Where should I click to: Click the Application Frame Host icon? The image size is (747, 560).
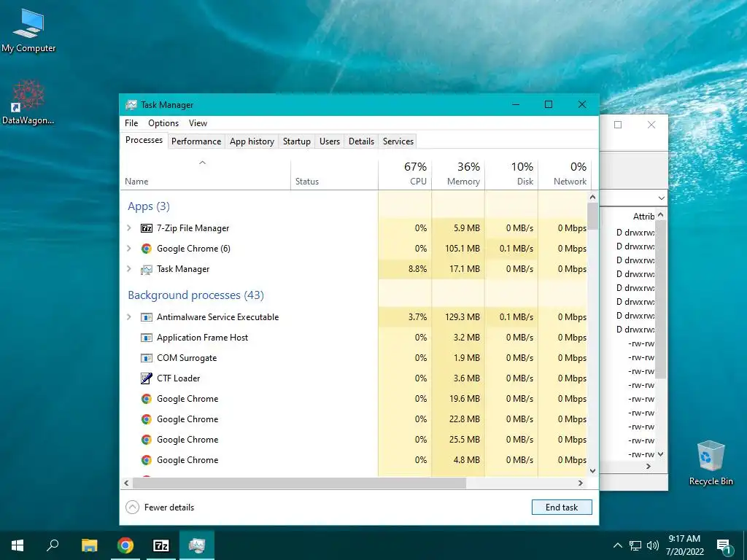(x=146, y=338)
